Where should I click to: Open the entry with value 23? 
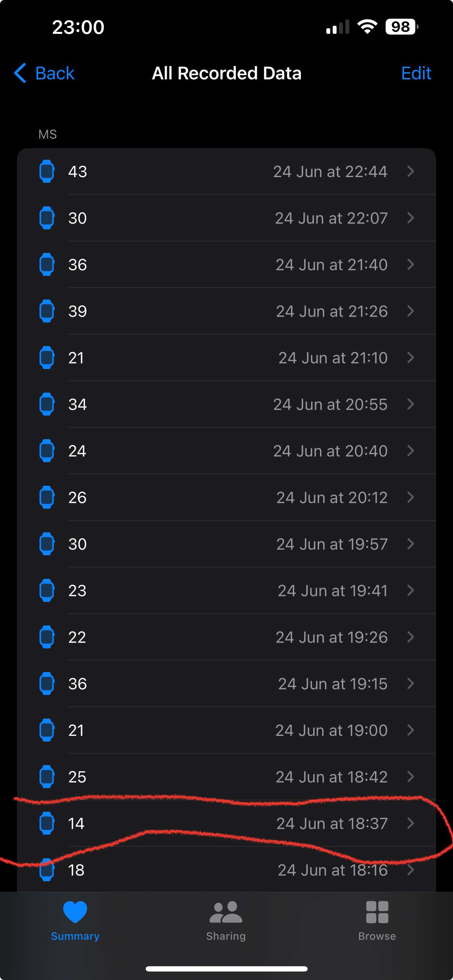226,591
